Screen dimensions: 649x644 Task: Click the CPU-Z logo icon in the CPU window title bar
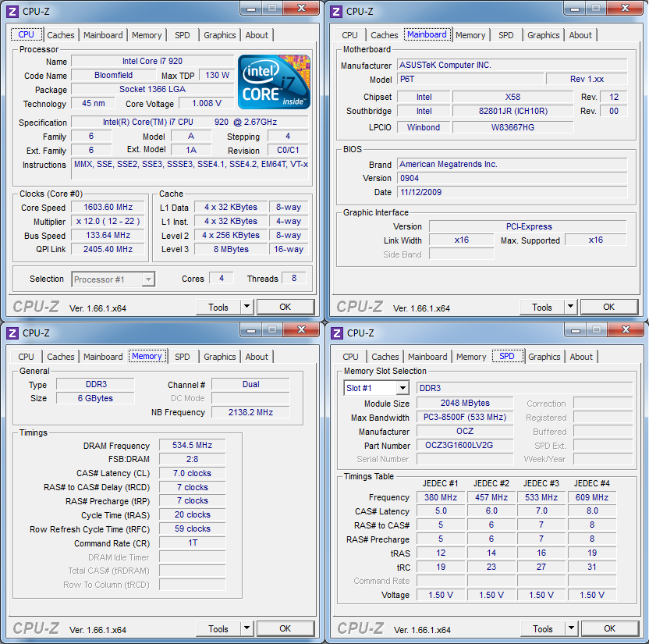click(12, 12)
